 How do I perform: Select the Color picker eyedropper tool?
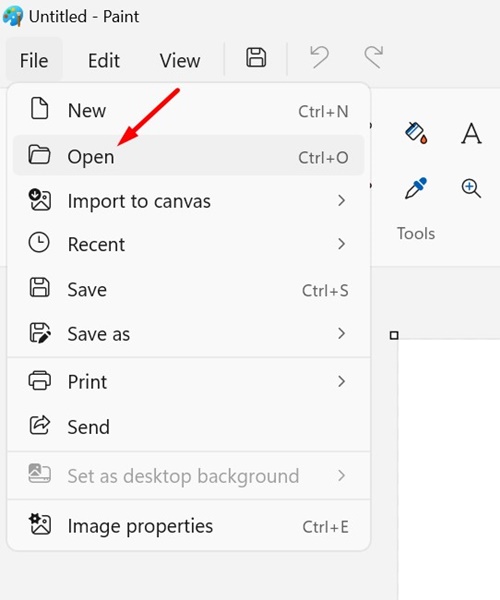416,188
